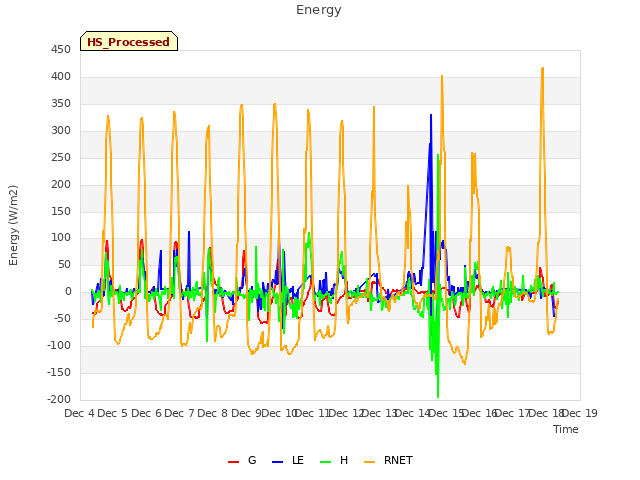Click the Energy (W/m2) y-axis title

click(x=13, y=225)
